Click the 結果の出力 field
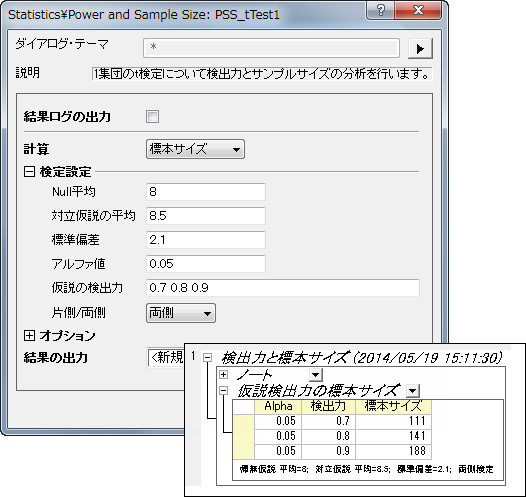This screenshot has width=526, height=497. coord(166,358)
